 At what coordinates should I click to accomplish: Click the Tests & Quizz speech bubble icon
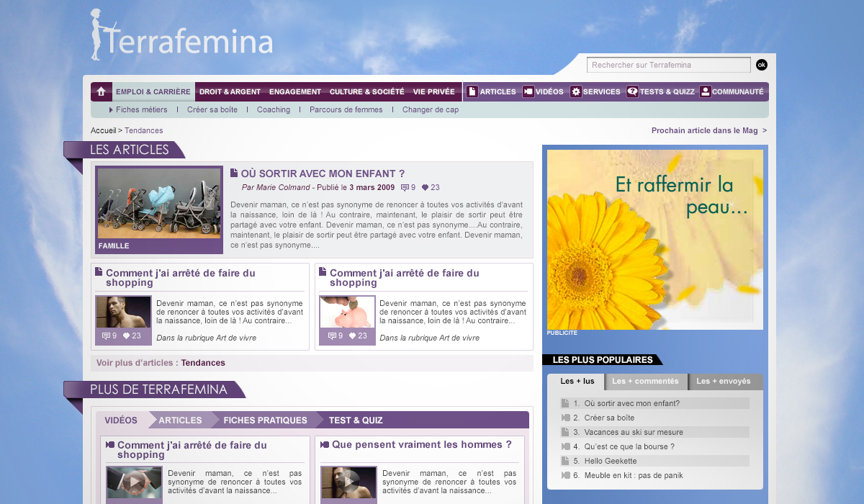(632, 91)
